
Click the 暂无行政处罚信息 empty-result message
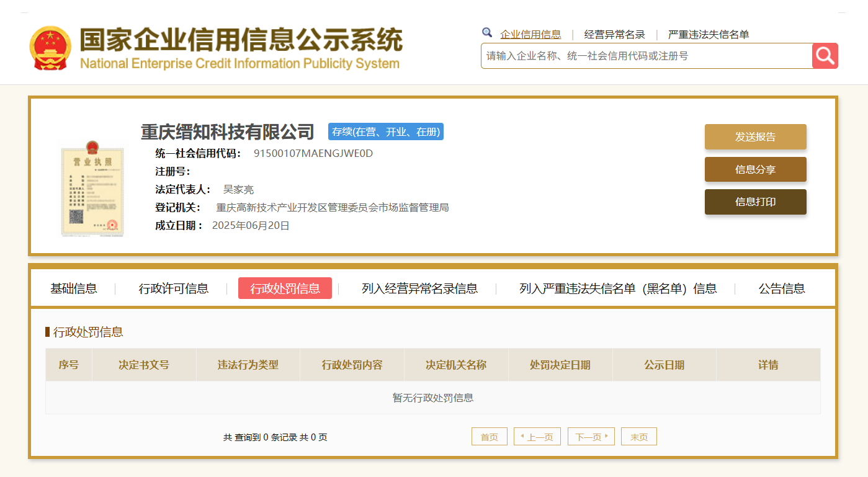433,398
